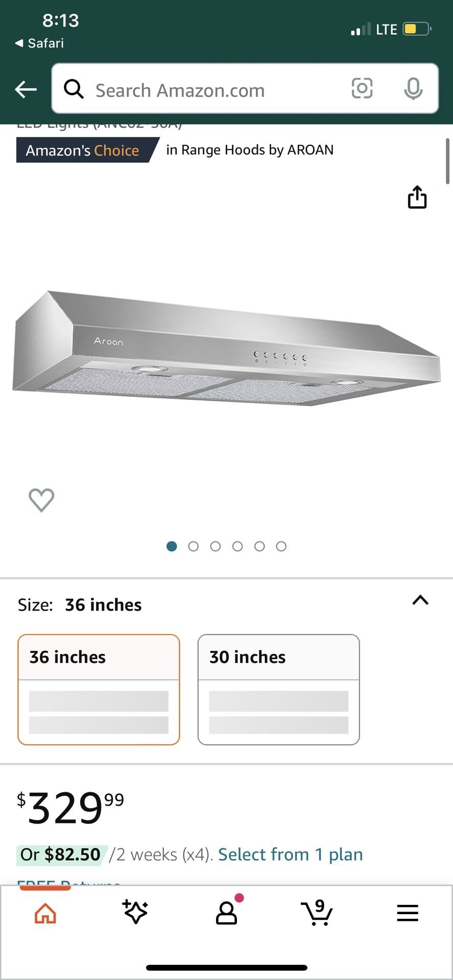
Task: Return to Safari via the status bar link
Action: click(38, 43)
